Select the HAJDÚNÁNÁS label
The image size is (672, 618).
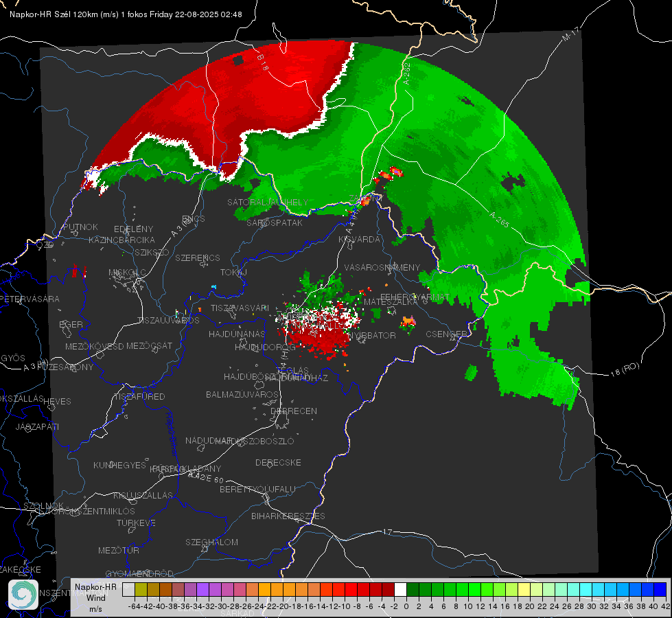pos(237,334)
